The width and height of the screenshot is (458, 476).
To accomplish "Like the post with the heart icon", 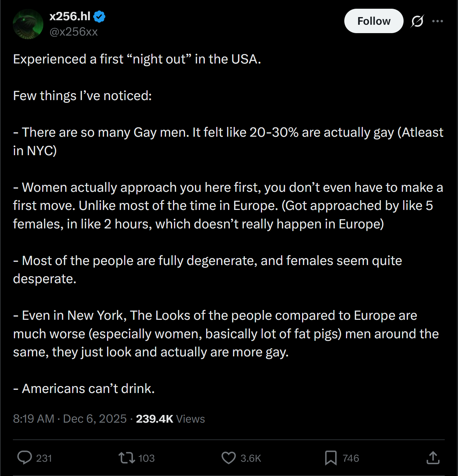I will 228,458.
